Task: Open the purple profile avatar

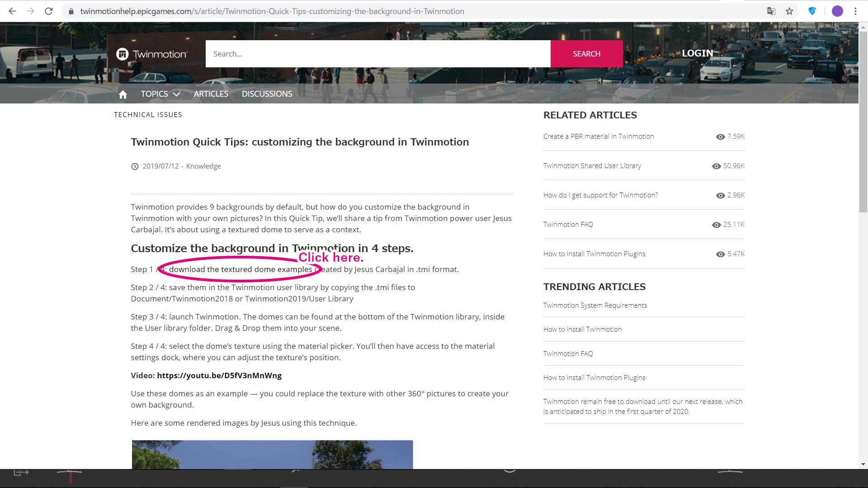Action: point(837,11)
